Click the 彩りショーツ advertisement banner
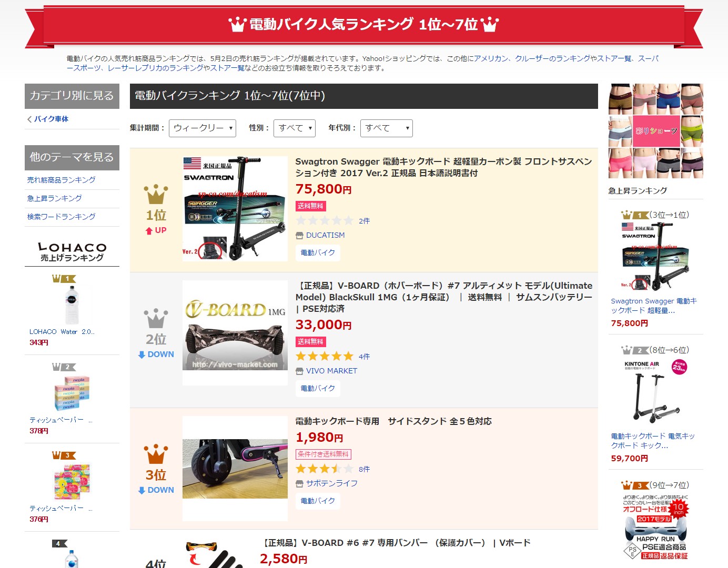Viewport: 728px width, 568px height. pyautogui.click(x=656, y=131)
